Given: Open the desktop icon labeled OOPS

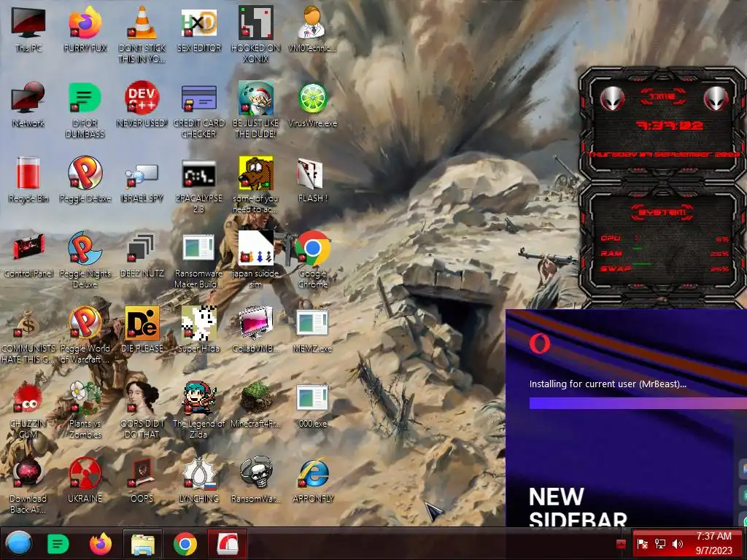Looking at the screenshot, I should pos(142,481).
